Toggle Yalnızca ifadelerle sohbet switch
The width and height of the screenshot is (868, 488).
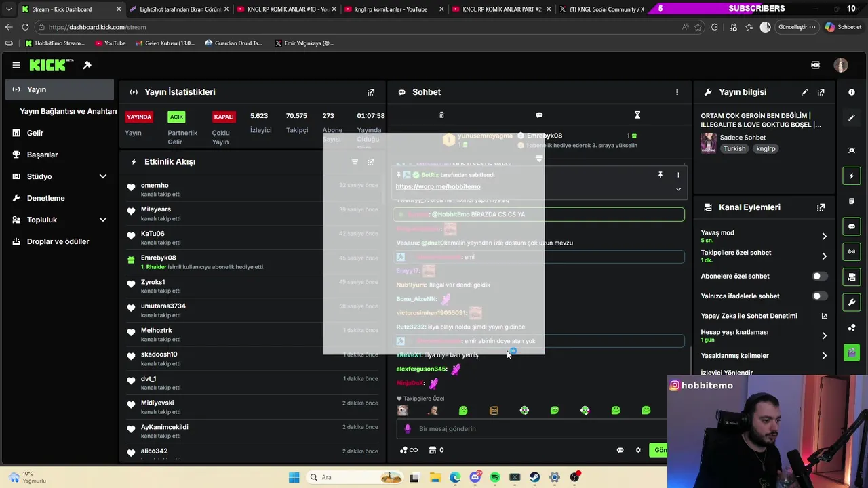(820, 296)
